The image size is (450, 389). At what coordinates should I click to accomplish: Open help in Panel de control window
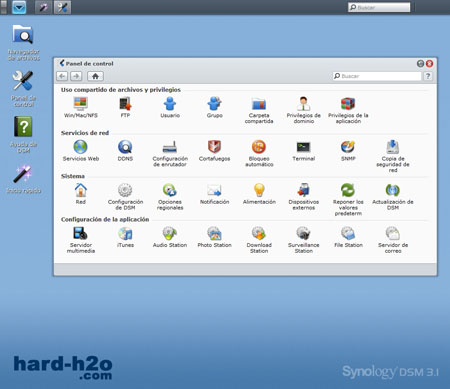tap(428, 76)
